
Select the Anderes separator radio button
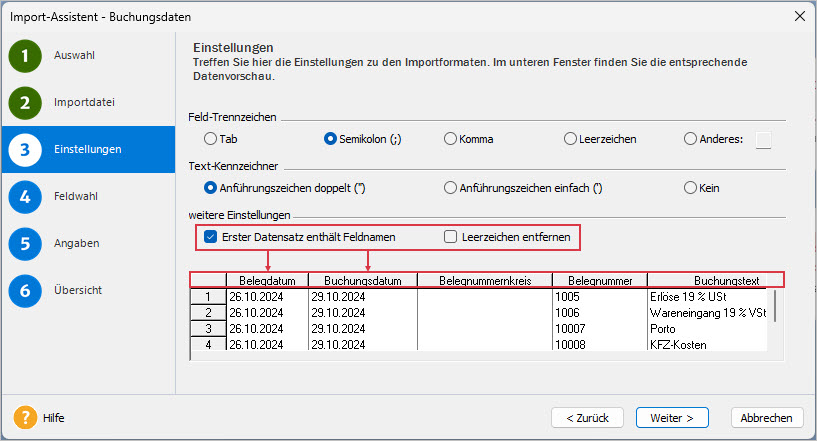690,139
